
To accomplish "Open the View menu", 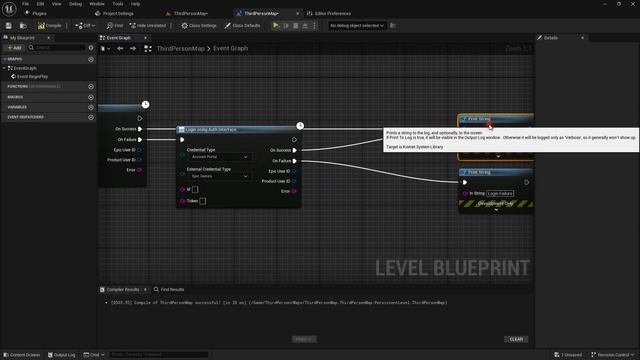I will click(56, 4).
